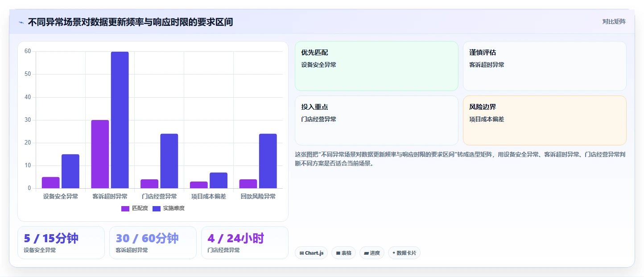Click the sparkle icon in 数据卡片 chip
Screen dimensions: 644x277
(394, 253)
